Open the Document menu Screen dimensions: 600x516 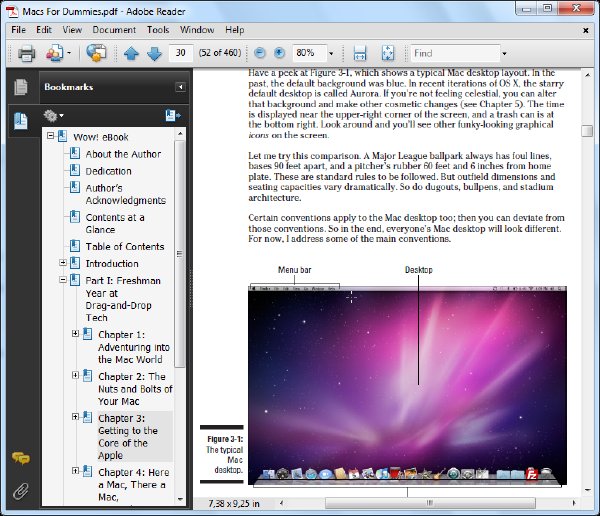coord(114,30)
